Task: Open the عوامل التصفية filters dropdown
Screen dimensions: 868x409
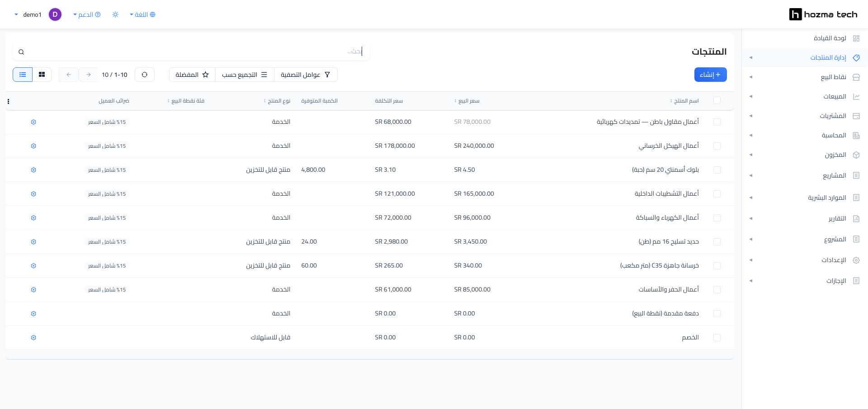Action: [306, 75]
